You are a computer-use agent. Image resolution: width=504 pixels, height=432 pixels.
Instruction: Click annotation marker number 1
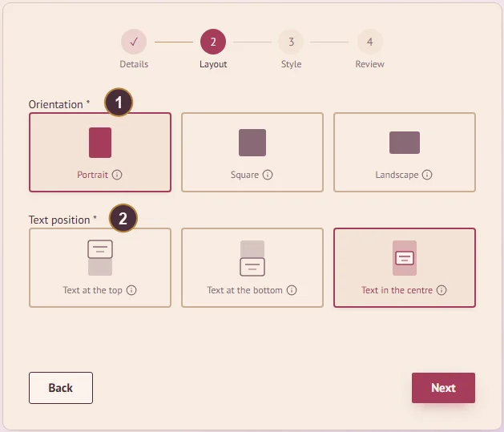119,103
